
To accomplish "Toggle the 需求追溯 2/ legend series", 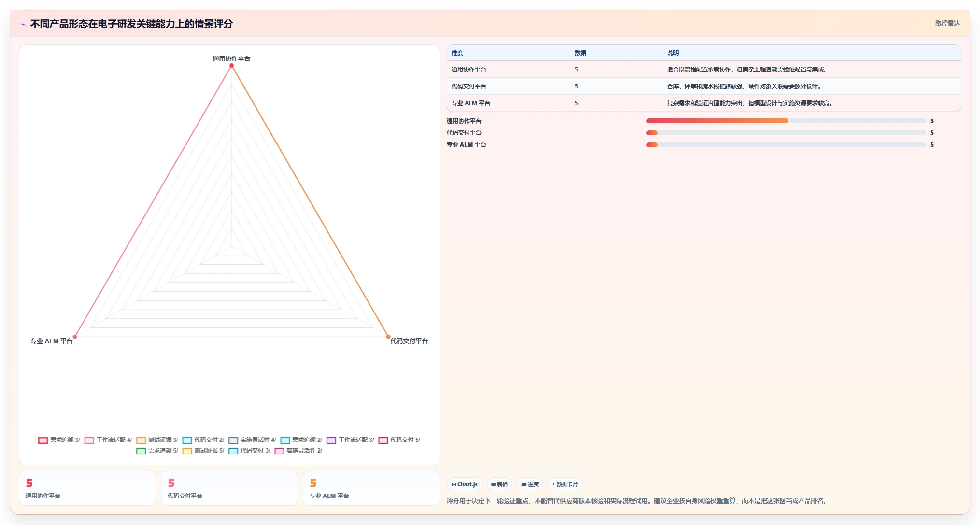I will point(301,440).
